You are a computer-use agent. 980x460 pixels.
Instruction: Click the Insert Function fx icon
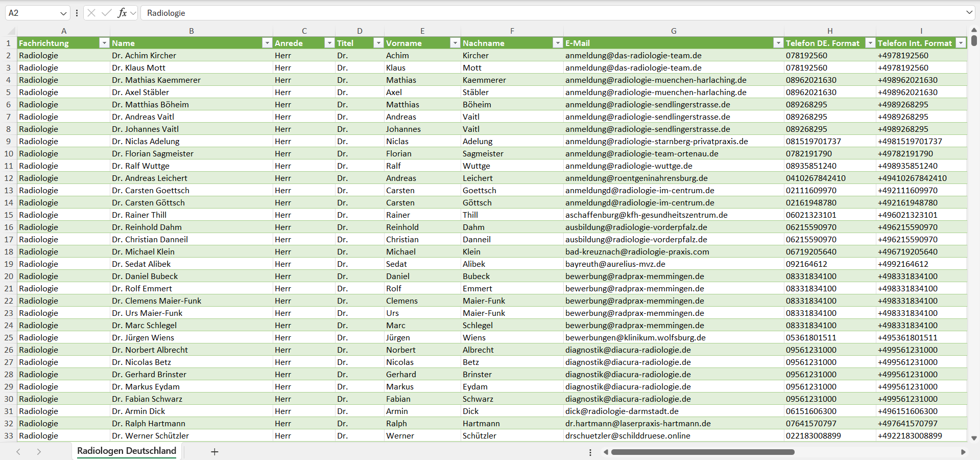122,13
